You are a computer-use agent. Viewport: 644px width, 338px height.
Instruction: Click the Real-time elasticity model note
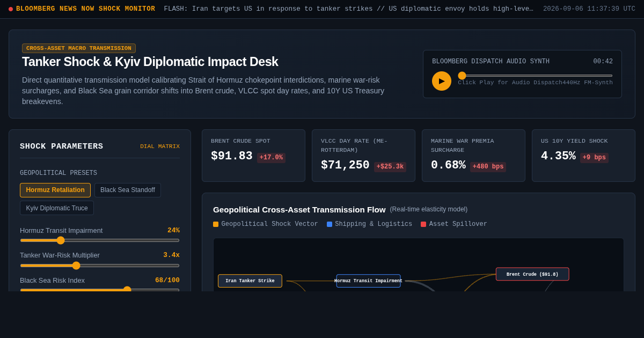point(429,209)
